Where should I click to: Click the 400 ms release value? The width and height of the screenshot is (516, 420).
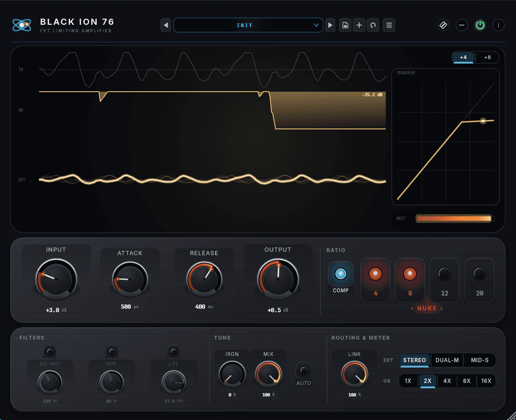click(x=204, y=307)
